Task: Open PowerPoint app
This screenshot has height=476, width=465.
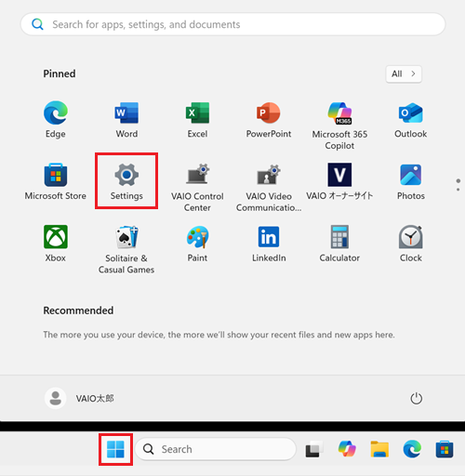Action: (x=269, y=119)
